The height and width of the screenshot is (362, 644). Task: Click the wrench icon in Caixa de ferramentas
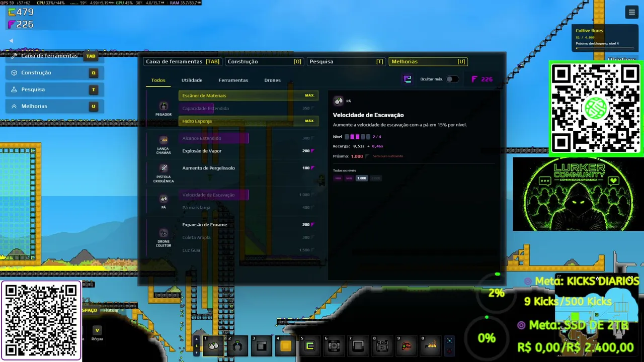(14, 56)
